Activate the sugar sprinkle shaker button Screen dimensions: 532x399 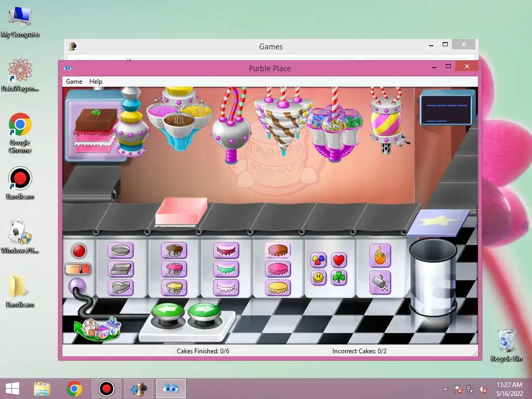[380, 282]
